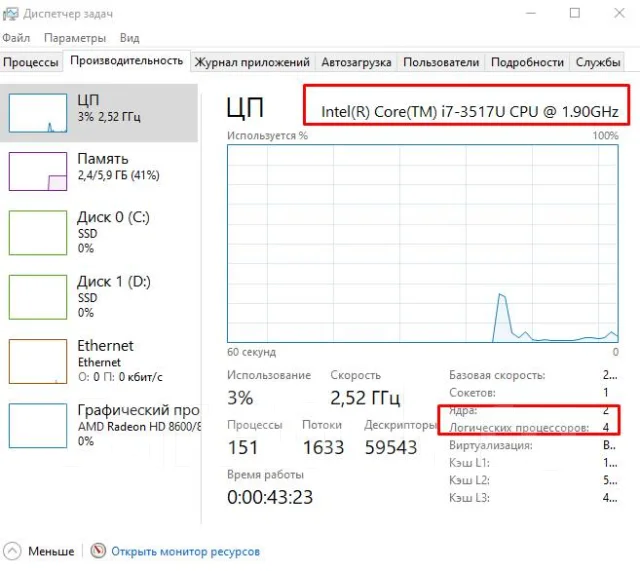Open the Файл menu
640x571 pixels.
[16, 38]
